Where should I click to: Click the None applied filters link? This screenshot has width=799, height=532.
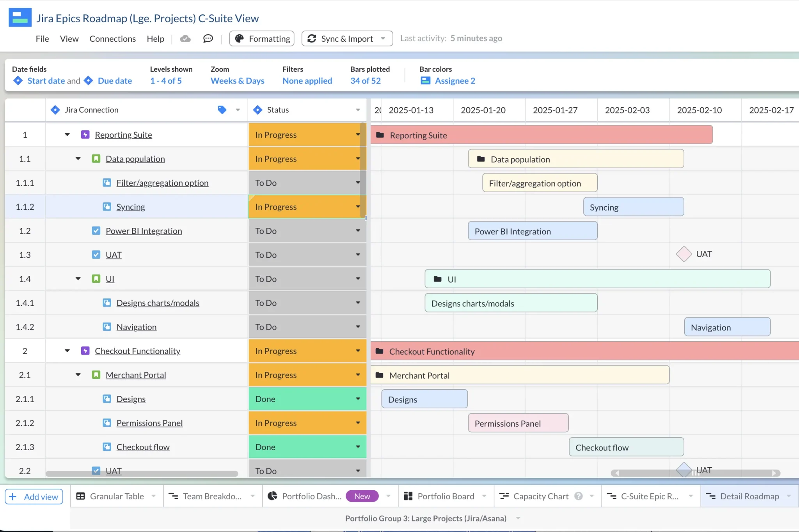pyautogui.click(x=307, y=81)
